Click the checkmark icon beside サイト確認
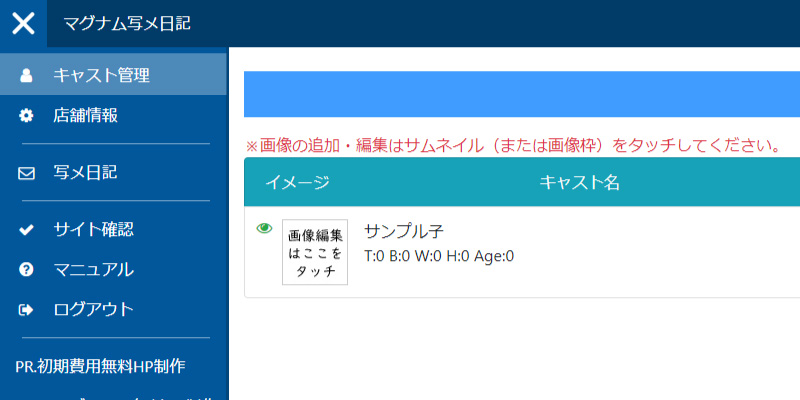 point(27,230)
